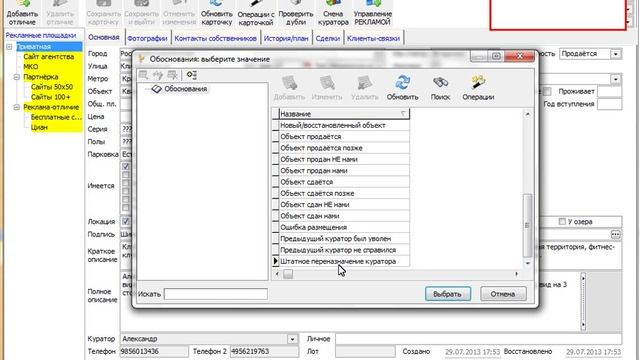Switch to the Основная tab

tap(104, 37)
